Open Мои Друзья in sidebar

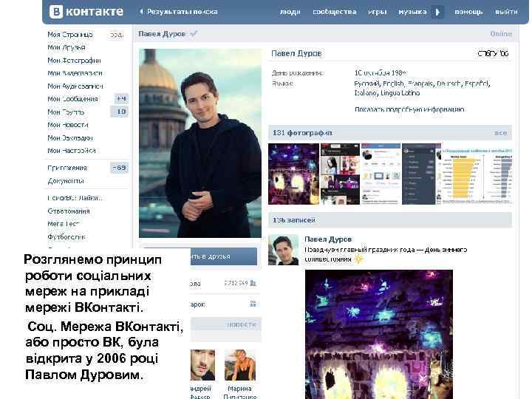[66, 47]
